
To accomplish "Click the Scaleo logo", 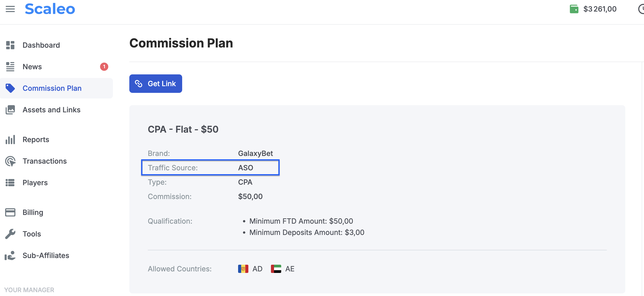I will [50, 9].
